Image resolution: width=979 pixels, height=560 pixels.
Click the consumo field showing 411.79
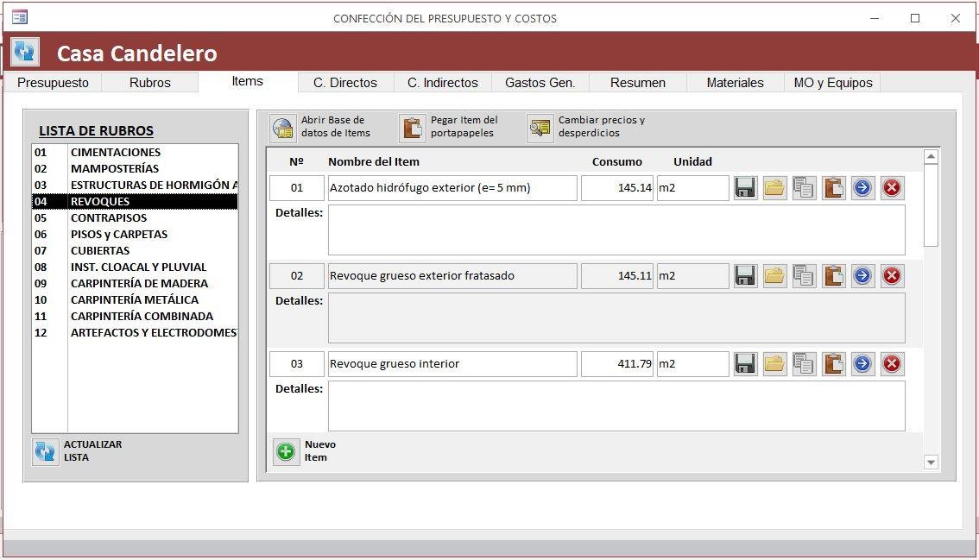click(617, 364)
